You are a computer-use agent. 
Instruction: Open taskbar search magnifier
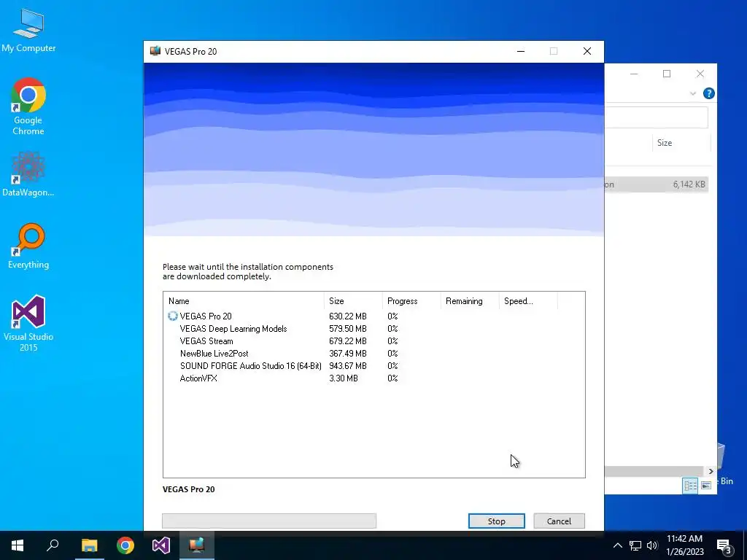pos(53,545)
